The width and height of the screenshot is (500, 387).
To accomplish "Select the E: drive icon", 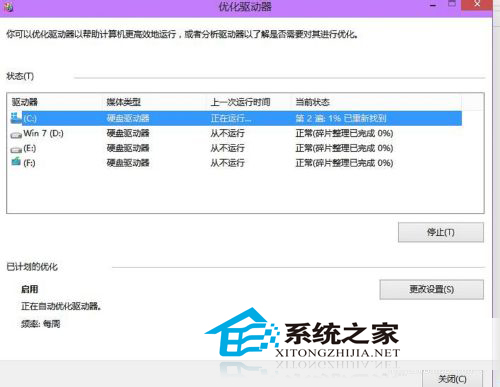I will click(16, 149).
